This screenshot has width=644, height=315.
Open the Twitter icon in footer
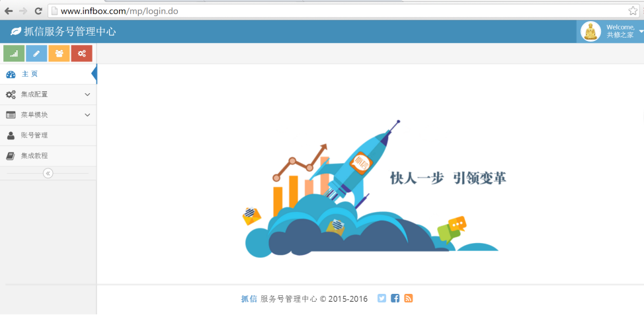click(382, 298)
